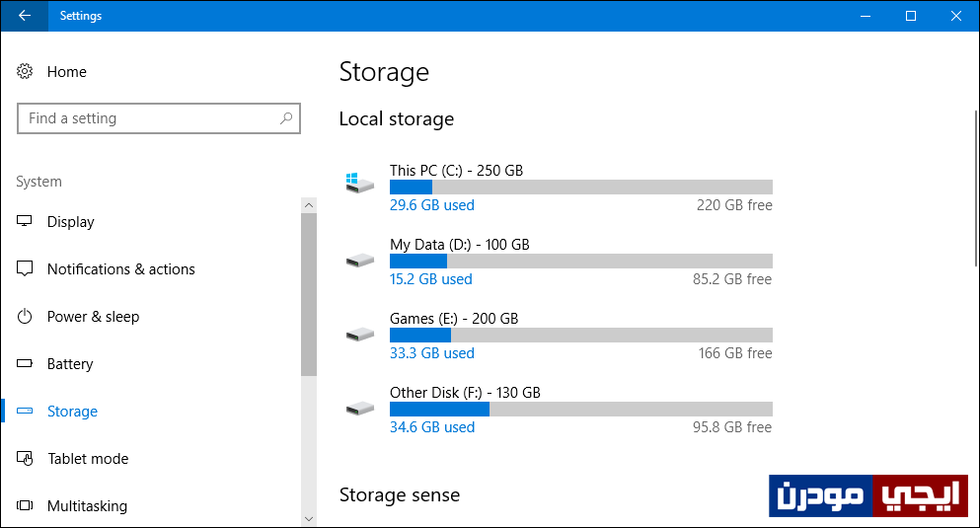
Task: Click the Tablet mode icon
Action: click(x=25, y=458)
